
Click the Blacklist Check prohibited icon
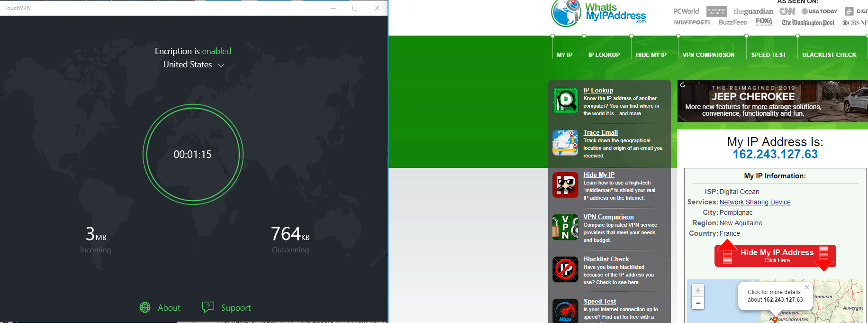(x=565, y=269)
